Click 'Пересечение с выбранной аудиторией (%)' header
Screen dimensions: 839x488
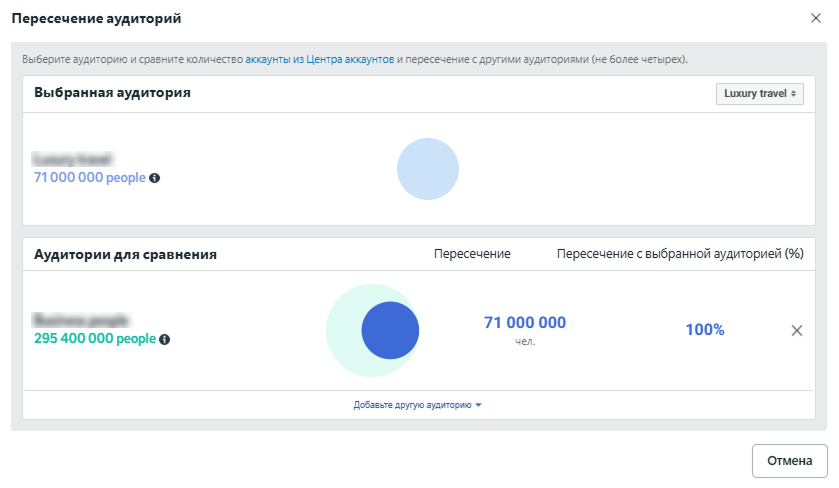point(680,254)
